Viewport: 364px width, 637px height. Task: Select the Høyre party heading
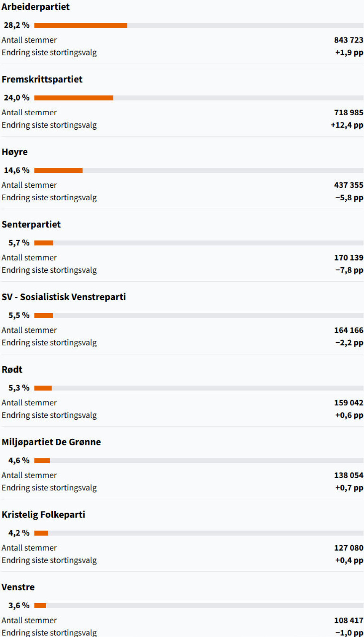click(x=15, y=152)
